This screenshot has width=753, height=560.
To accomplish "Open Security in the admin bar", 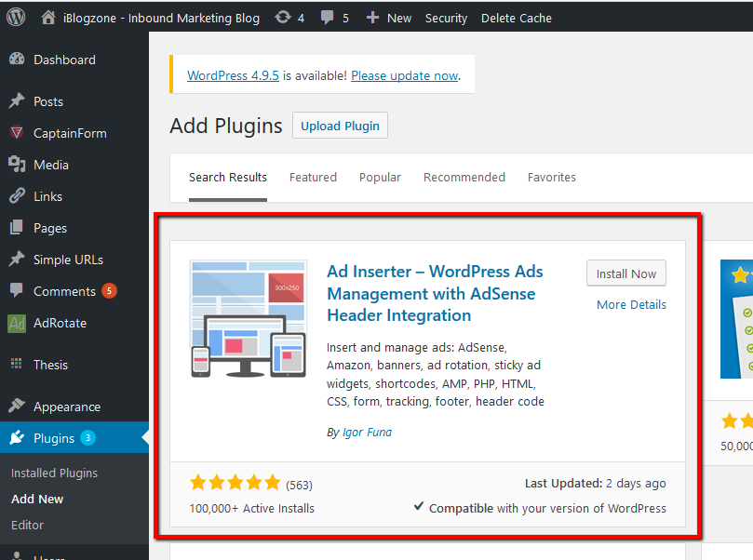I will (x=446, y=19).
